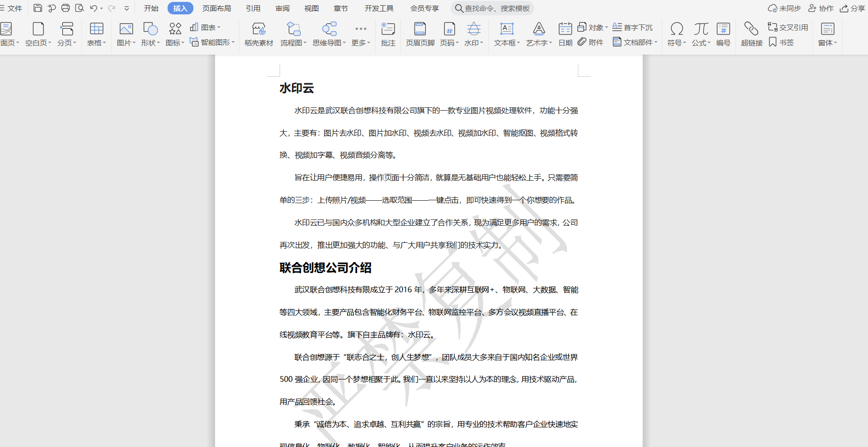Viewport: 868px width, 447px height.
Task: Select the 插入 Insert tab
Action: [180, 8]
